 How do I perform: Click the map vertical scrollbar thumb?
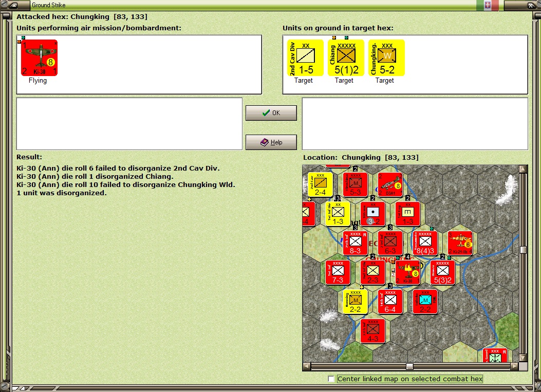tap(523, 250)
